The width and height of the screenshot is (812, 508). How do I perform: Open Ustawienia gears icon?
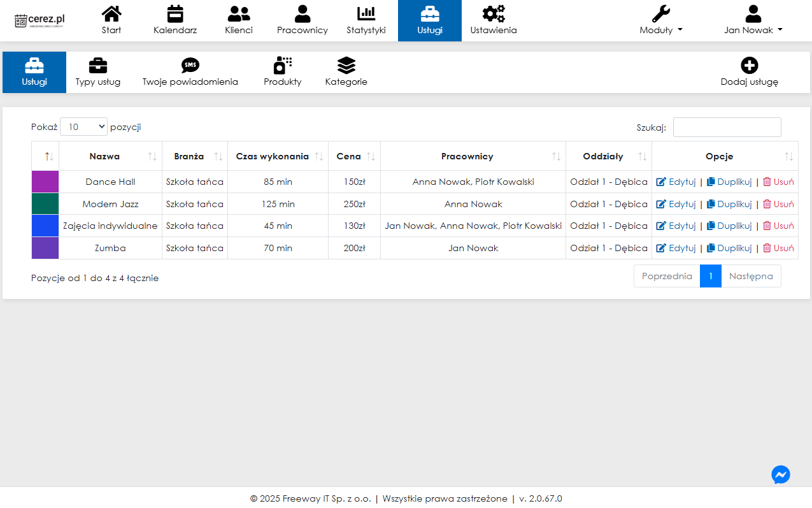[x=494, y=13]
